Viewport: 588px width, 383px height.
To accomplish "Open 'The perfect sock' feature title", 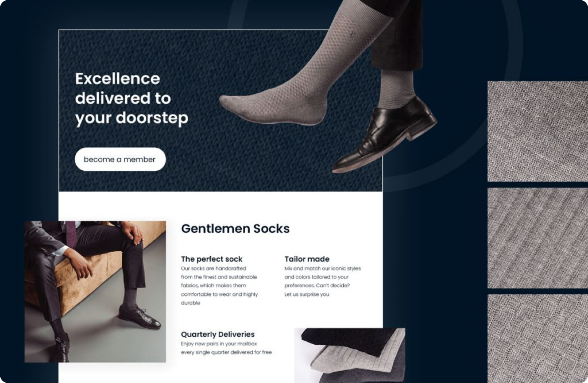I will coord(212,259).
